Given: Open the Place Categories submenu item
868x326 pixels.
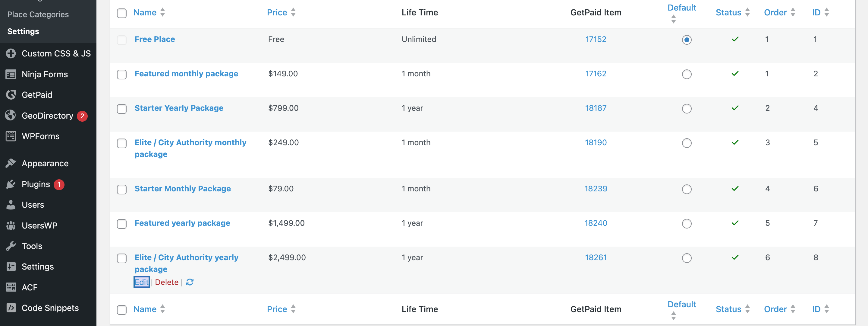Looking at the screenshot, I should [x=38, y=14].
